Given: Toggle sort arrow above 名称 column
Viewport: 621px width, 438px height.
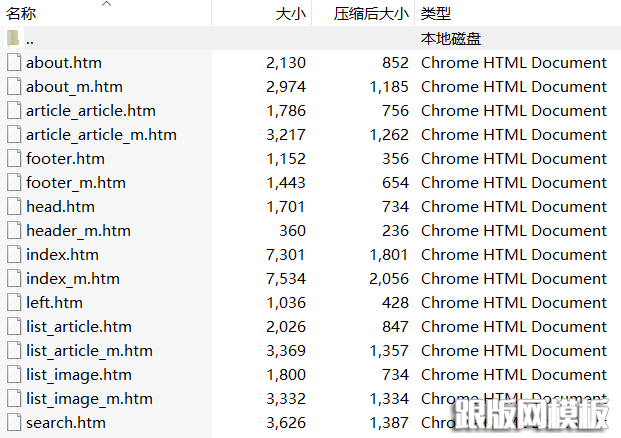Looking at the screenshot, I should tap(107, 4).
